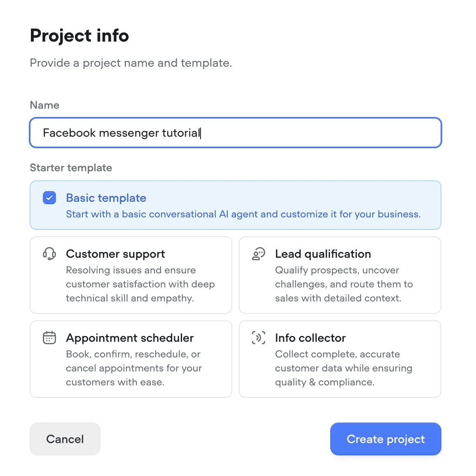Click the Info collector description text
Viewport: 476px width, 476px height.
344,368
